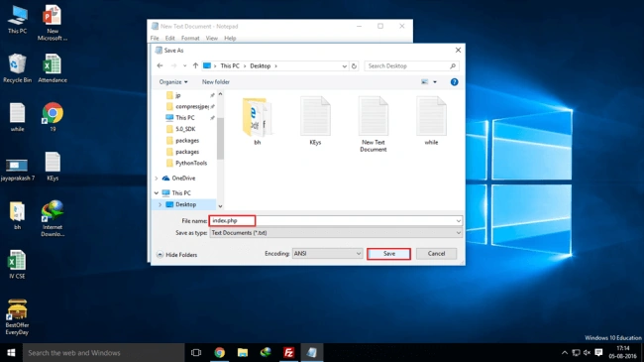Select compressjpeg folder in navigation pane
644x362 pixels.
point(186,106)
